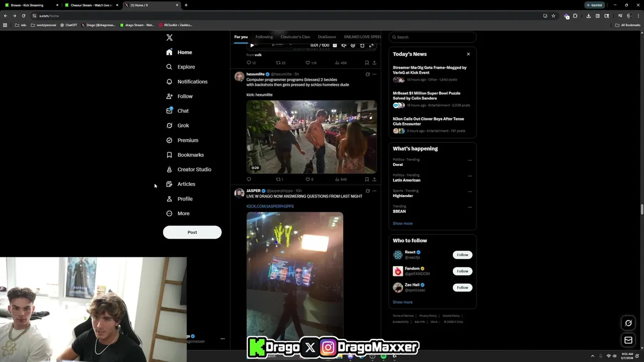Click Grok explain icon on JASPER post
The width and height of the screenshot is (644, 362).
coord(367,191)
